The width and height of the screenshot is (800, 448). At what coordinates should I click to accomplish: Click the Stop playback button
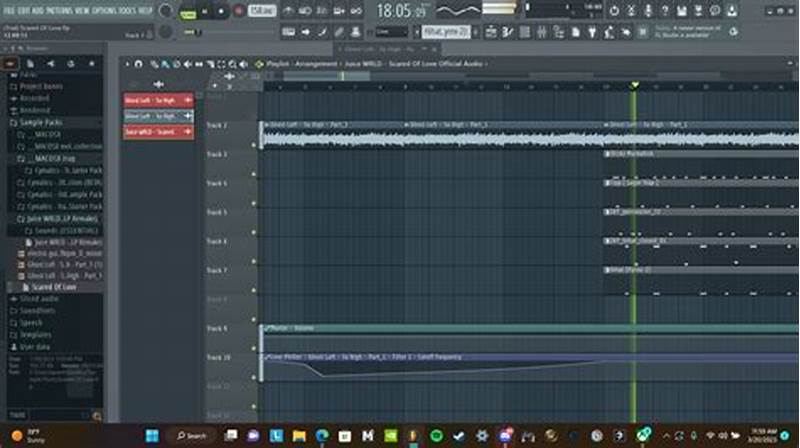[x=221, y=11]
